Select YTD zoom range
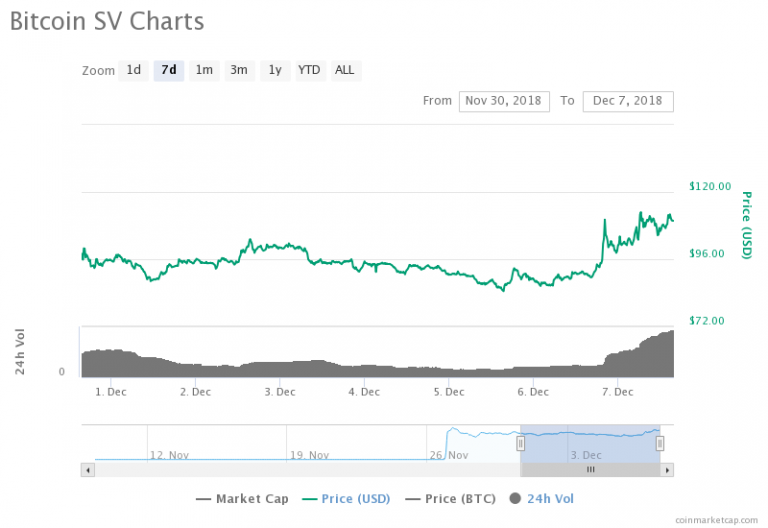 [x=311, y=71]
